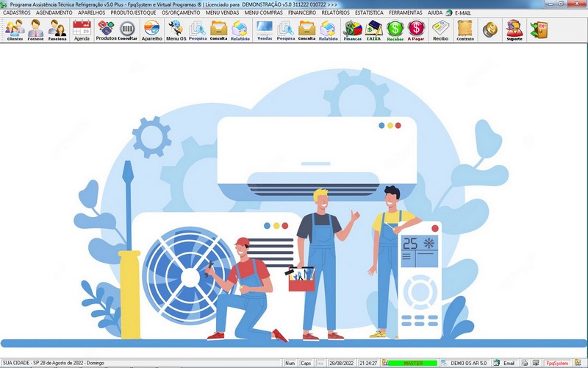Open the ESTATISTICA menu
Viewport: 588px width, 368px height.
pos(369,13)
